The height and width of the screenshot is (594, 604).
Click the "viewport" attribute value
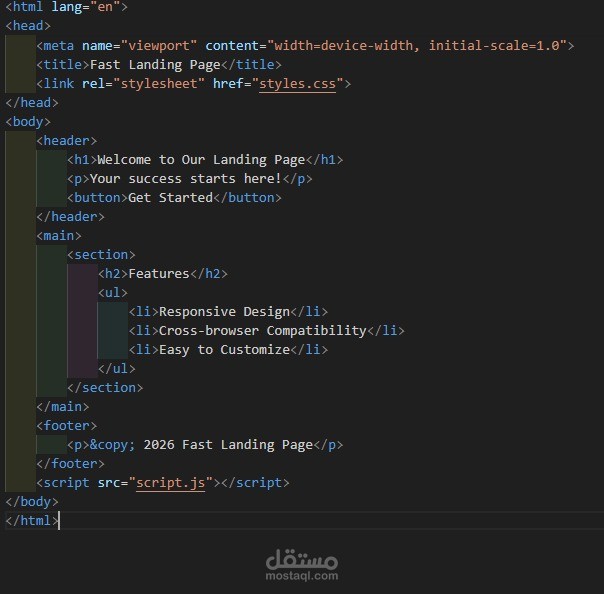coord(159,46)
